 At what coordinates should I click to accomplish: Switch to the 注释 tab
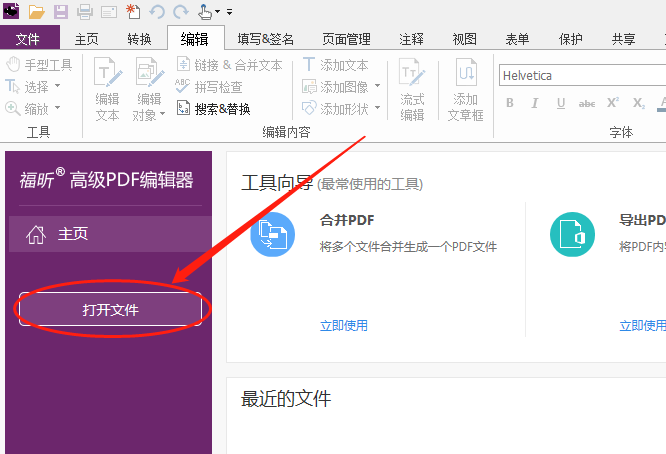coord(411,39)
